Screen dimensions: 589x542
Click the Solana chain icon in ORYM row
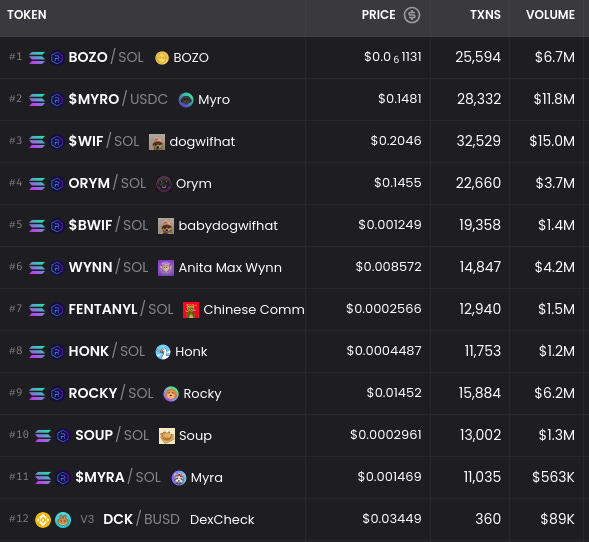(37, 184)
